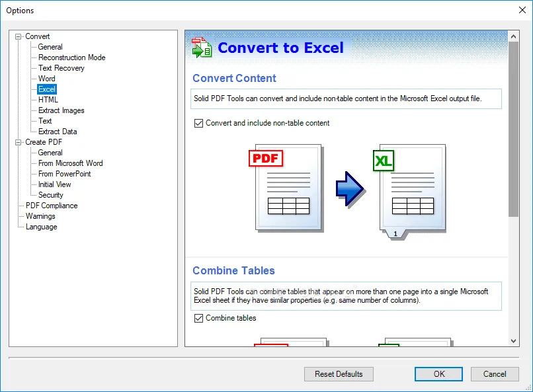Select the Create PDF node label
533x392 pixels.
point(44,142)
